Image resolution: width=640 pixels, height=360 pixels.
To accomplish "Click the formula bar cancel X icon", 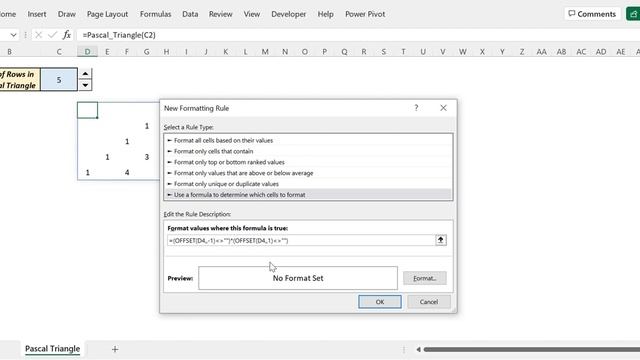I will coord(38,35).
